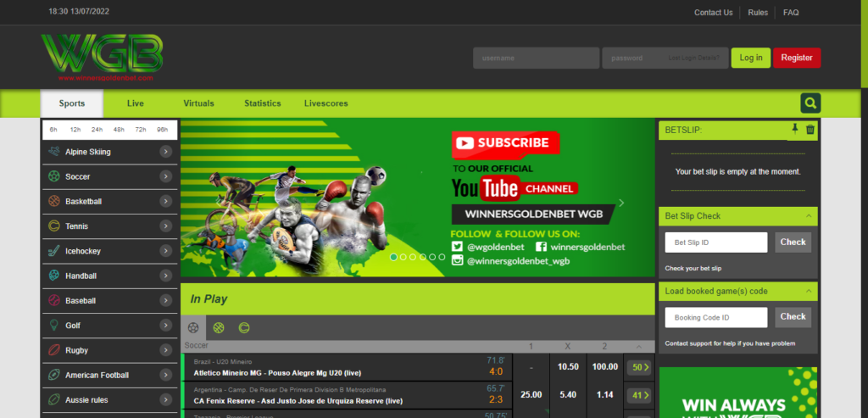Click Check beside Booking Code ID
Image resolution: width=868 pixels, height=418 pixels.
pos(793,317)
